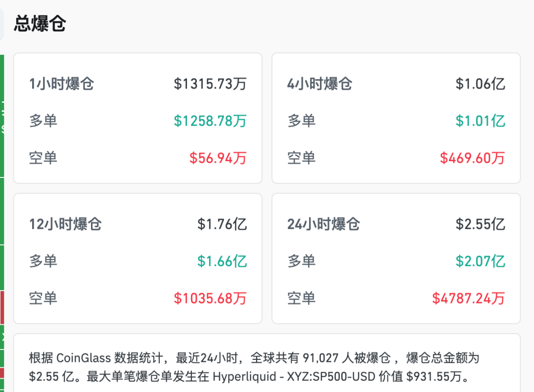This screenshot has width=534, height=392.
Task: Select the 4小时爆仓 card title
Action: [320, 84]
